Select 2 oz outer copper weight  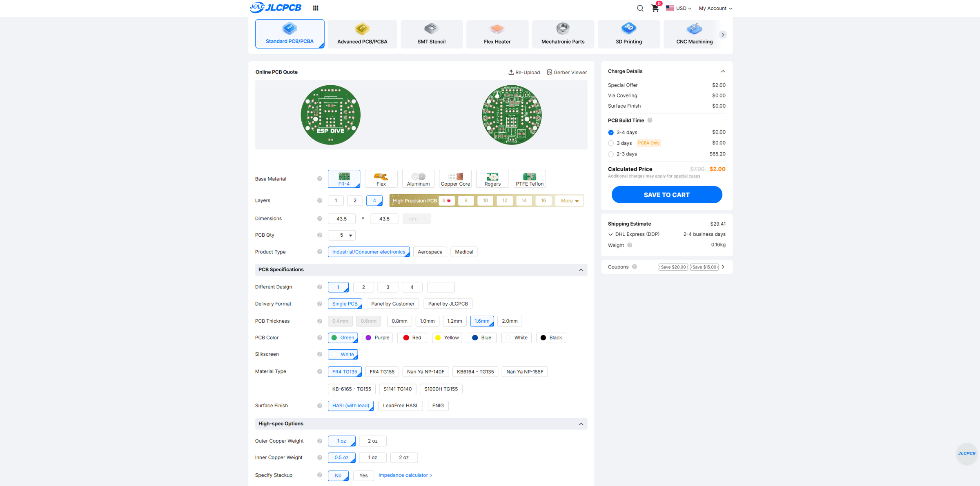pyautogui.click(x=372, y=441)
